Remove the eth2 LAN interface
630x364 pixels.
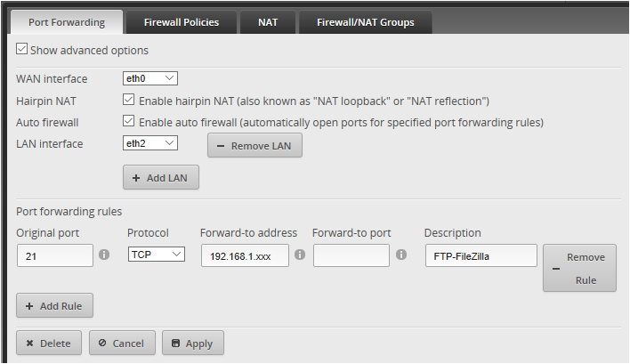[254, 145]
